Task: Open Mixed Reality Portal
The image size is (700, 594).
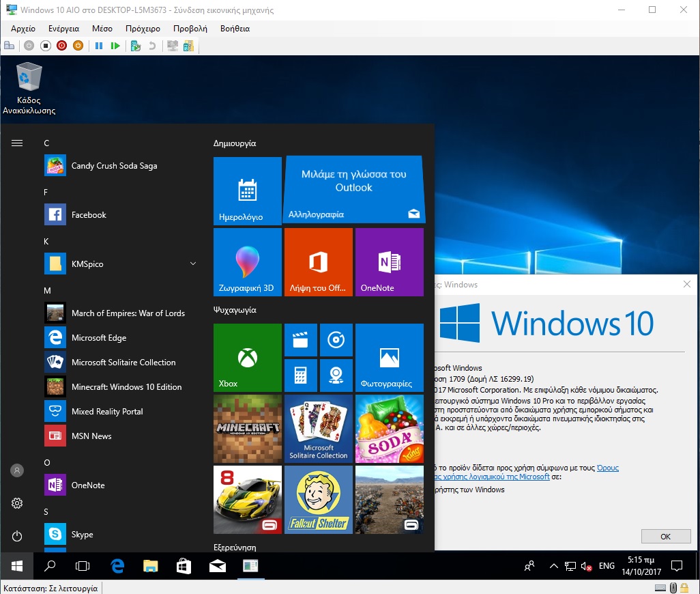Action: [121, 411]
